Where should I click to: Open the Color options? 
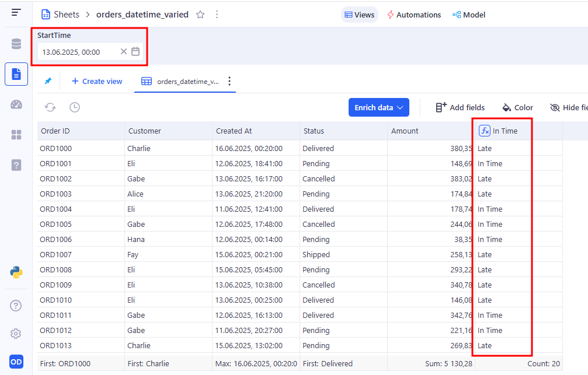pos(517,107)
